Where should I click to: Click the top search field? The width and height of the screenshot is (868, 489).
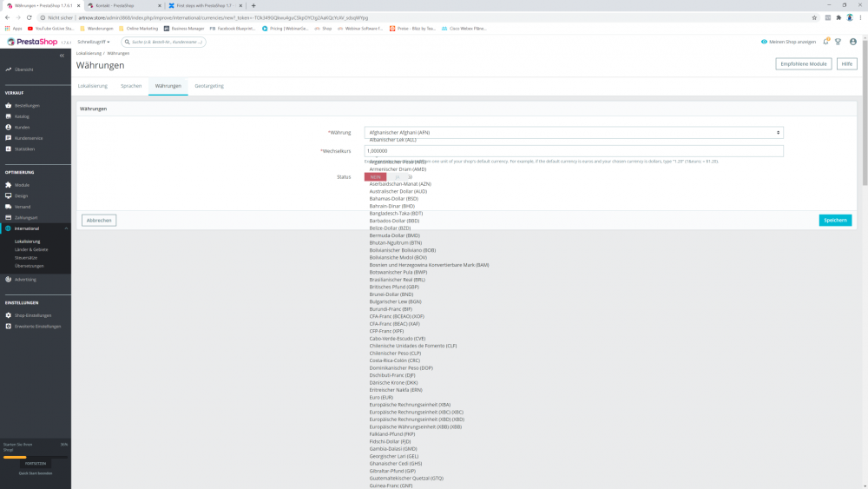[163, 42]
